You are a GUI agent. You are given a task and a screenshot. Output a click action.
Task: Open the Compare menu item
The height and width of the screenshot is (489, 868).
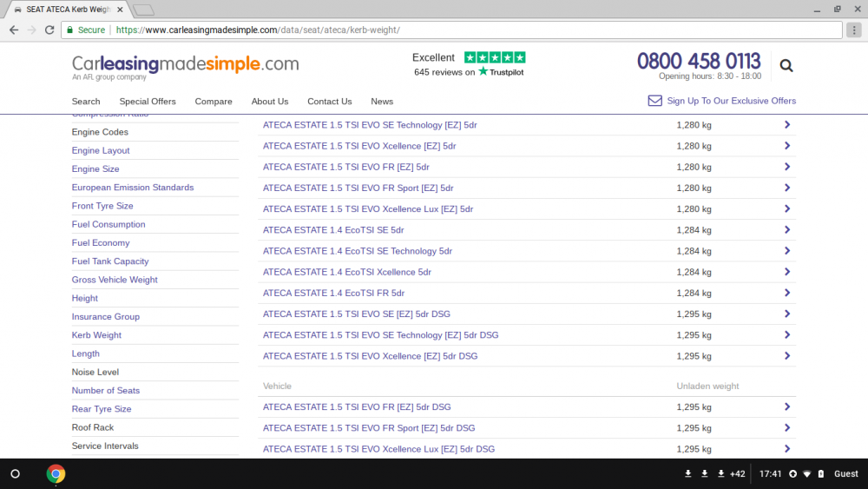pyautogui.click(x=214, y=102)
